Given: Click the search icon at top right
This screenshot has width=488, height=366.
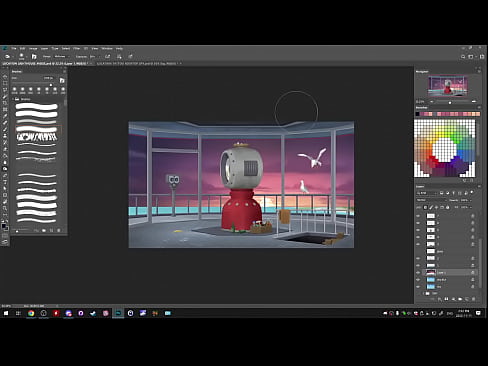Looking at the screenshot, I should point(463,57).
